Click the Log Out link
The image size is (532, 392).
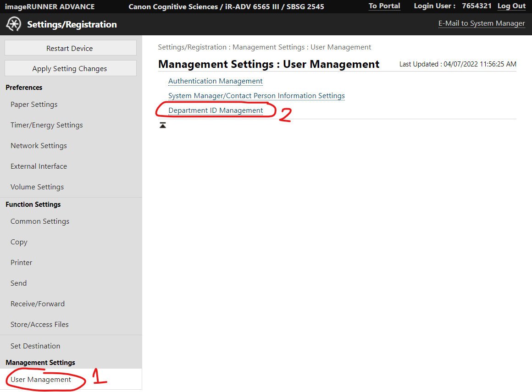point(511,6)
